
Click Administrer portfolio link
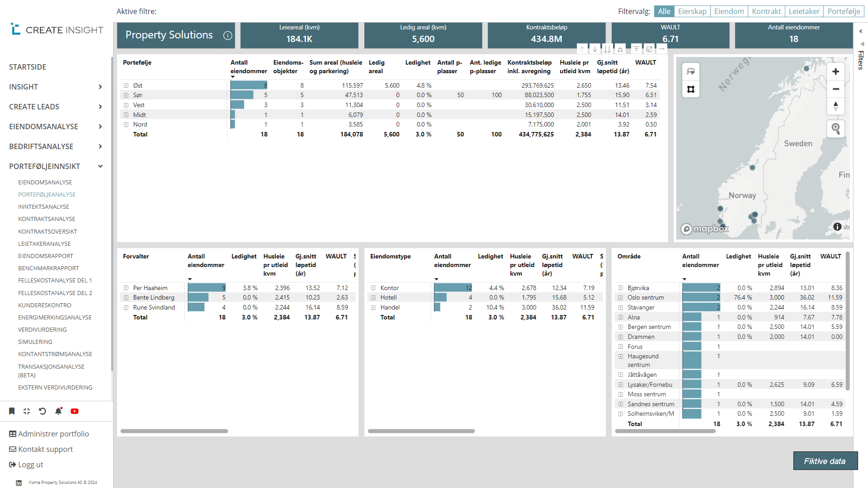tap(49, 434)
